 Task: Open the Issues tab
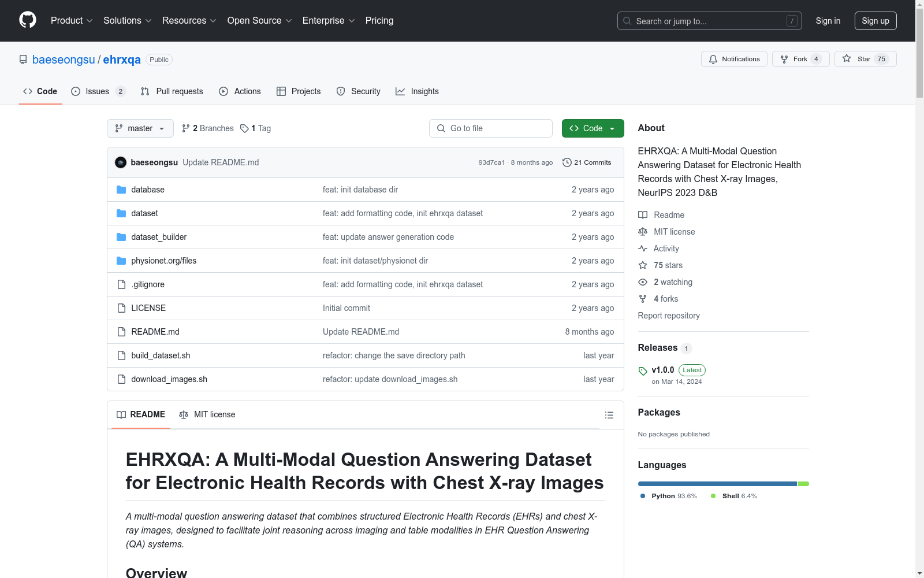point(98,91)
